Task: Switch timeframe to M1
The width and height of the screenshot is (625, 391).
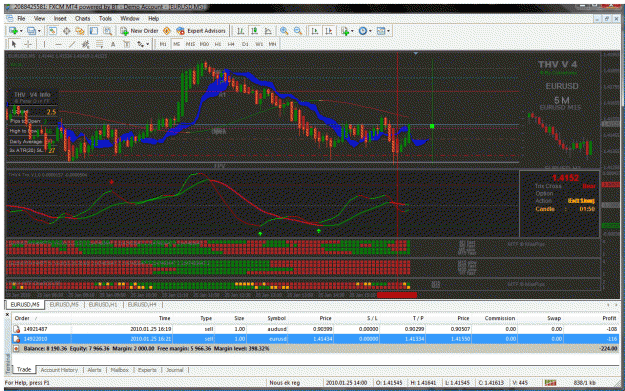Action: coord(163,44)
